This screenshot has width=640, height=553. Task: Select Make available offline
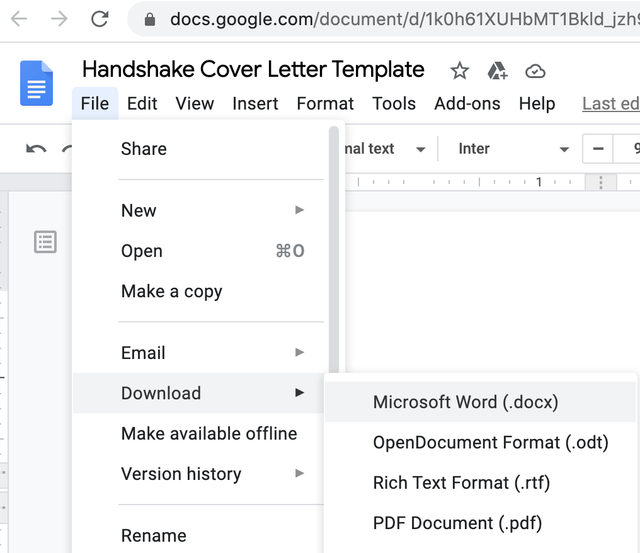pos(198,433)
